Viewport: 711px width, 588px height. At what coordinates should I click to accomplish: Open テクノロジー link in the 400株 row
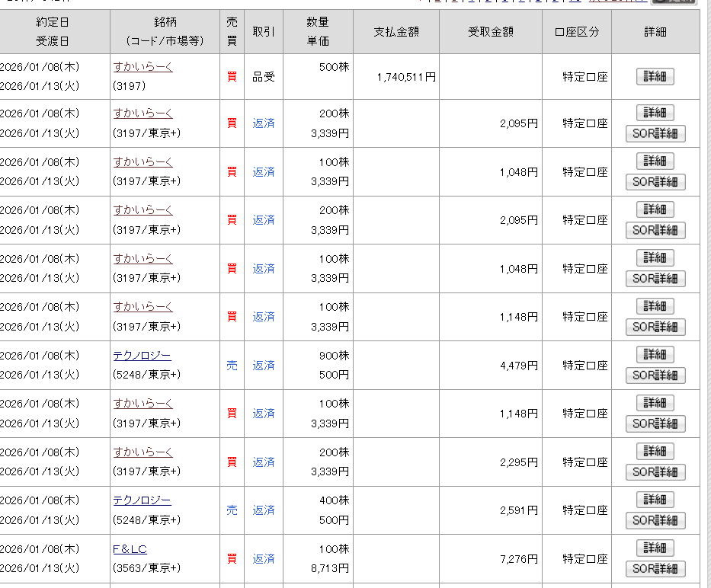pyautogui.click(x=142, y=500)
